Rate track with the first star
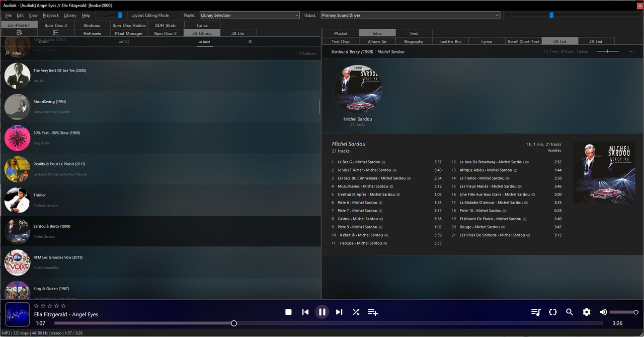644x337 pixels. (36, 306)
